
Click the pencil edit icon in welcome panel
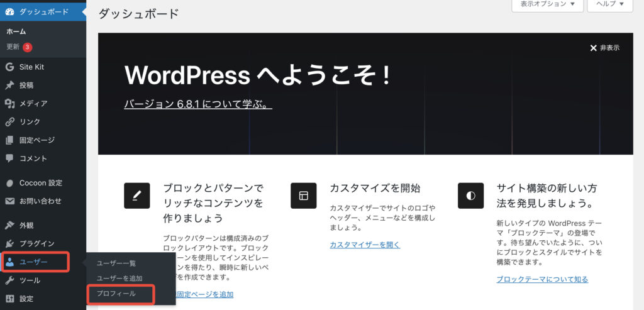[x=136, y=196]
